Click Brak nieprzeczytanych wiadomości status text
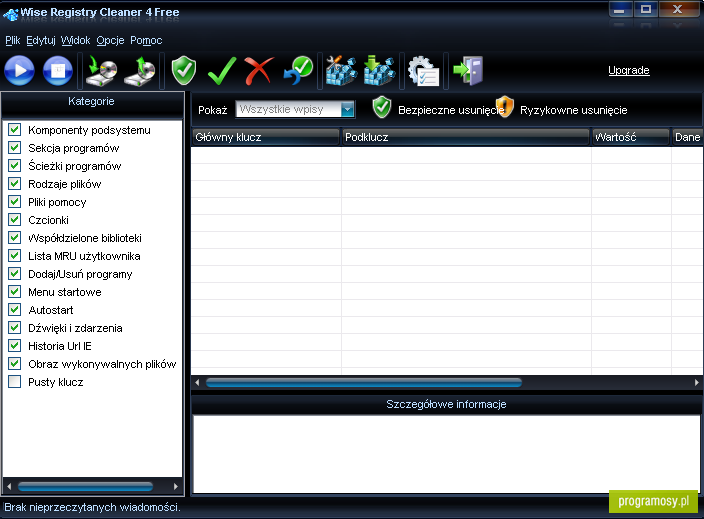 (x=92, y=507)
